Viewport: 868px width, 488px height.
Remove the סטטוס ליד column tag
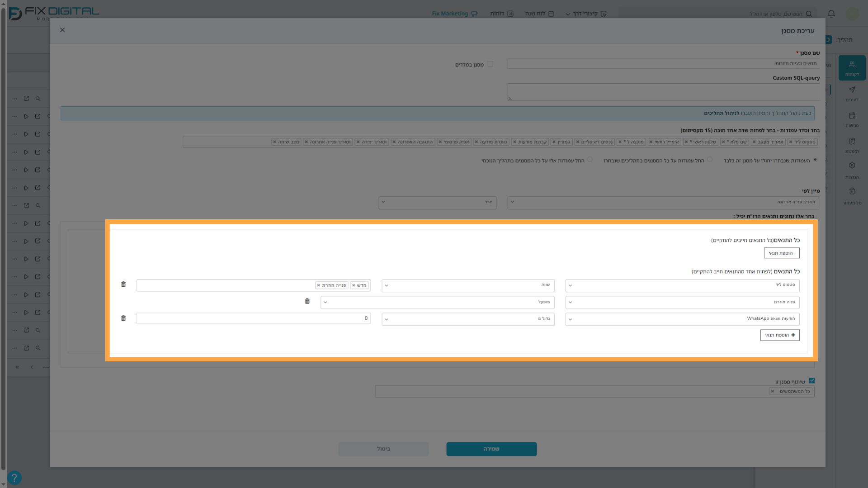(791, 142)
